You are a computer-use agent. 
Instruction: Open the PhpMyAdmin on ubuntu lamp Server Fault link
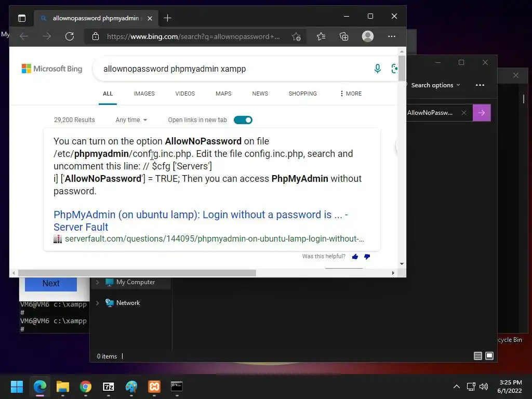[201, 221]
